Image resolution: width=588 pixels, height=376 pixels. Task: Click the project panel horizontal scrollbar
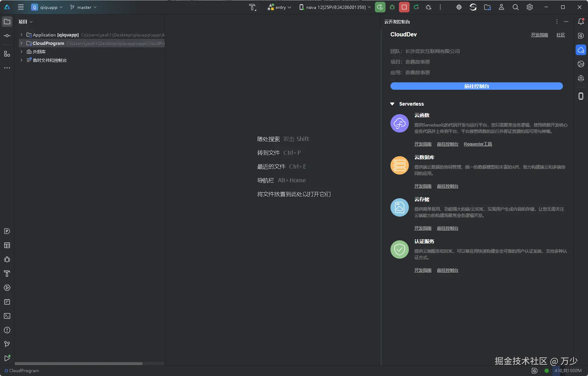point(78,363)
